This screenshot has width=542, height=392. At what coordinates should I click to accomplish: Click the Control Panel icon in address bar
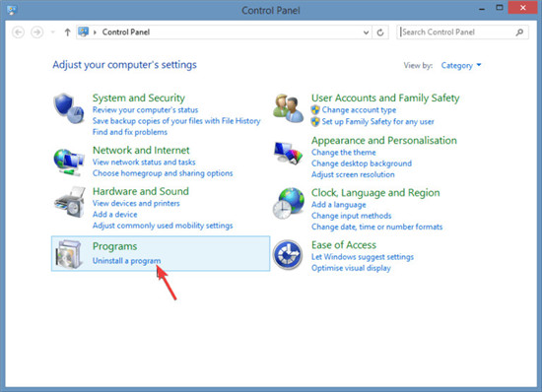tap(84, 32)
